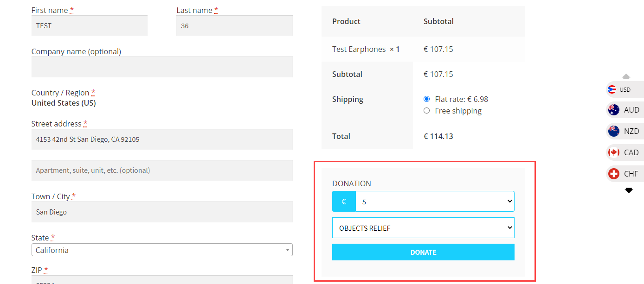
Task: Select the USD currency flag icon
Action: click(x=612, y=89)
